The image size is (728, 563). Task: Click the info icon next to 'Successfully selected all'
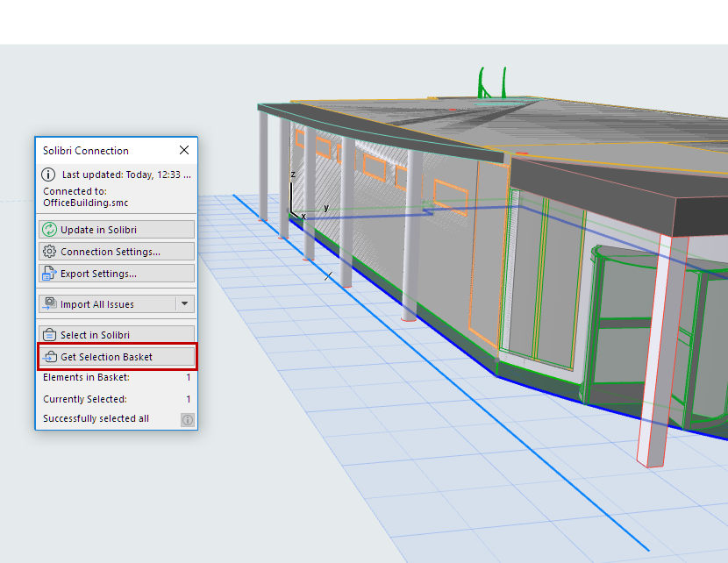(x=186, y=418)
